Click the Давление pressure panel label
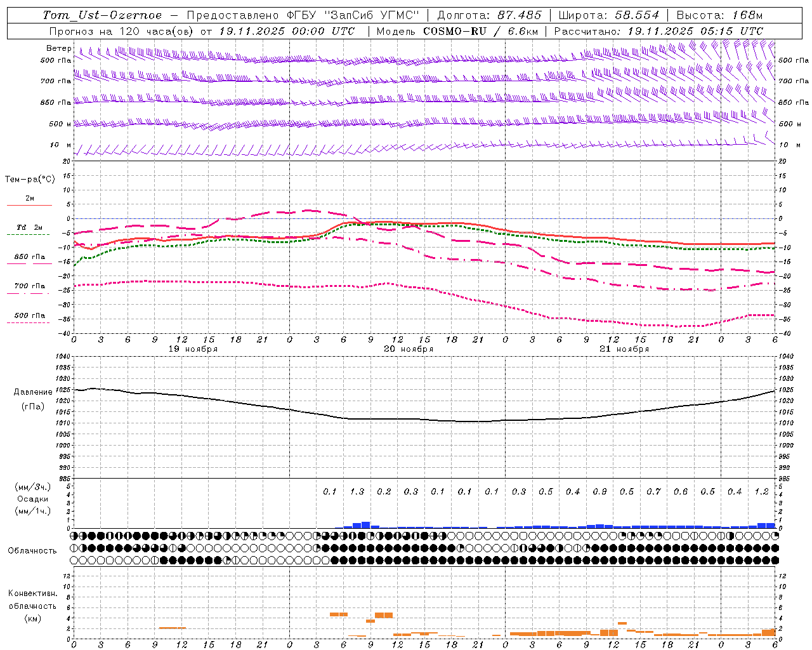 point(33,392)
